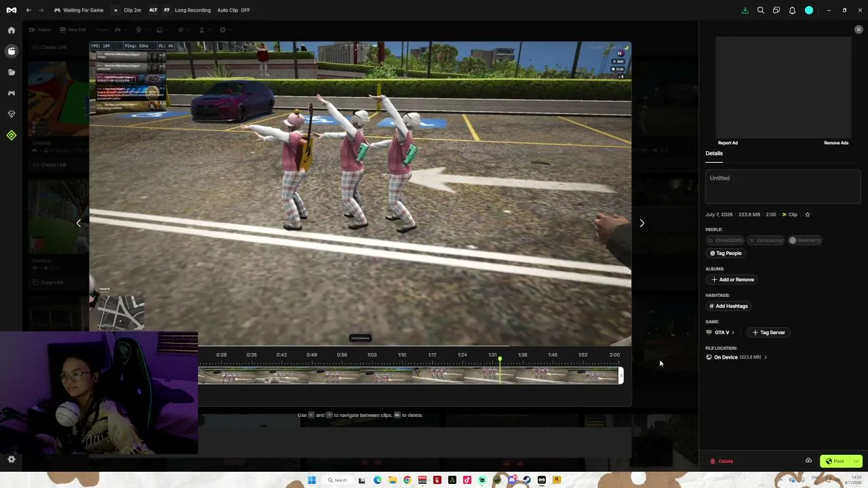
Task: Click the timeline at the 1:03 mark
Action: click(372, 355)
